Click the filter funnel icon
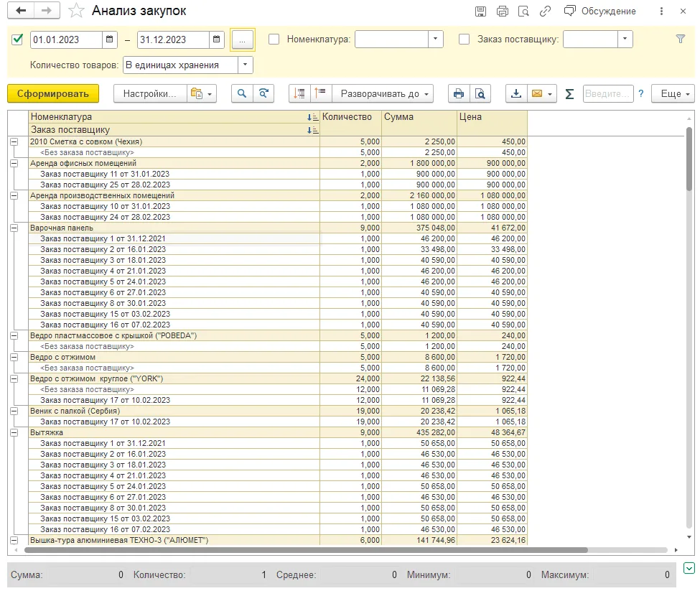The height and width of the screenshot is (591, 700). point(681,39)
